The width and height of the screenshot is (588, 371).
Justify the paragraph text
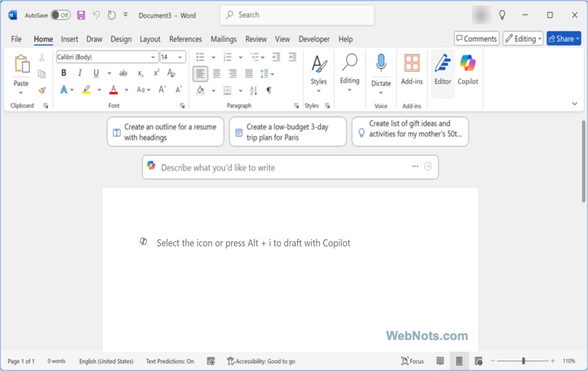(x=249, y=74)
